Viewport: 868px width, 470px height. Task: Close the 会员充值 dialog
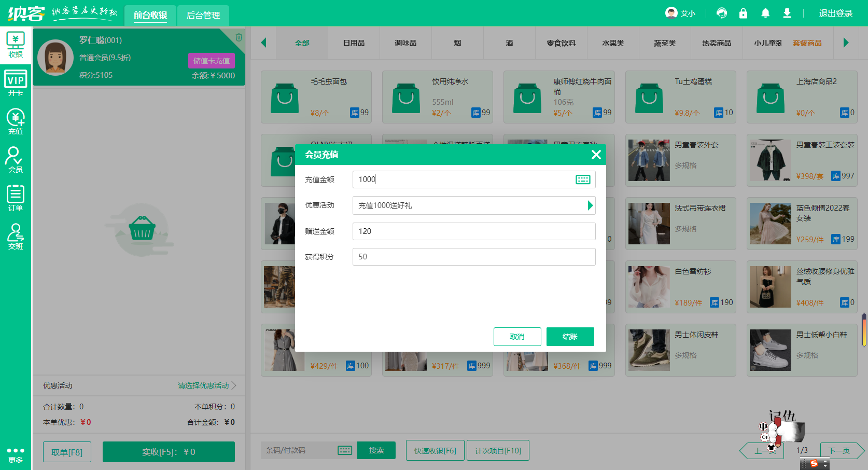[x=596, y=155]
